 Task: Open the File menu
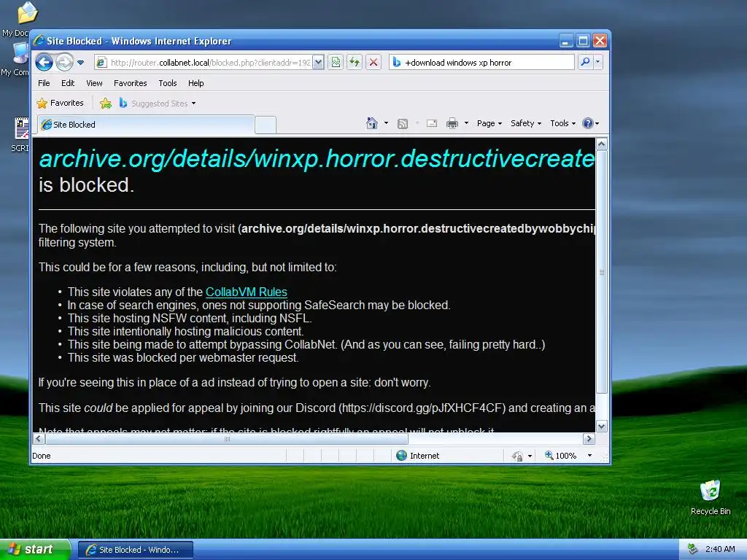[44, 83]
